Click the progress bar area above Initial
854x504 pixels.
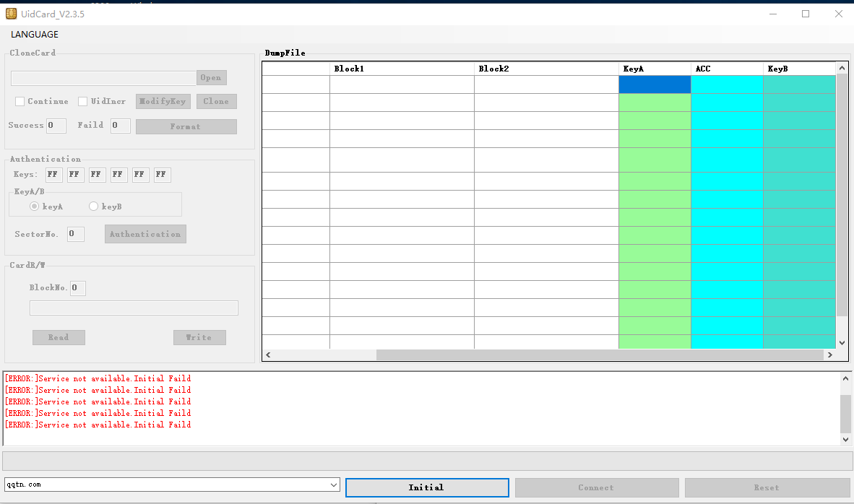point(426,461)
